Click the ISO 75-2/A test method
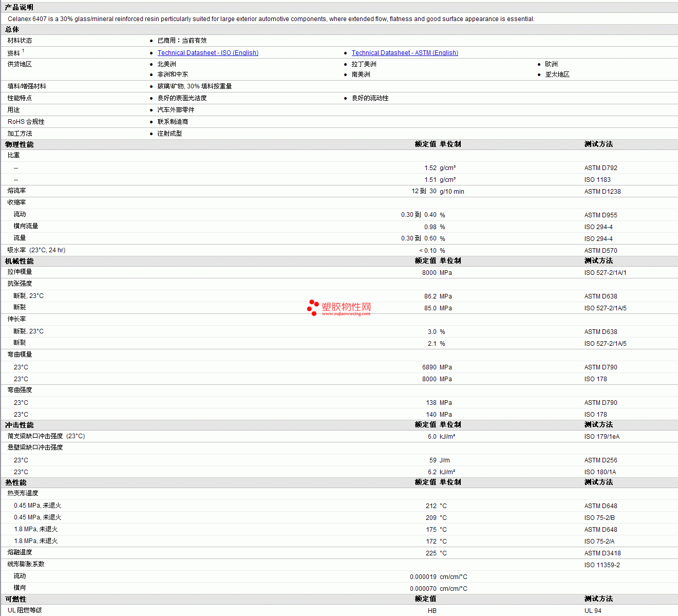 tap(599, 542)
